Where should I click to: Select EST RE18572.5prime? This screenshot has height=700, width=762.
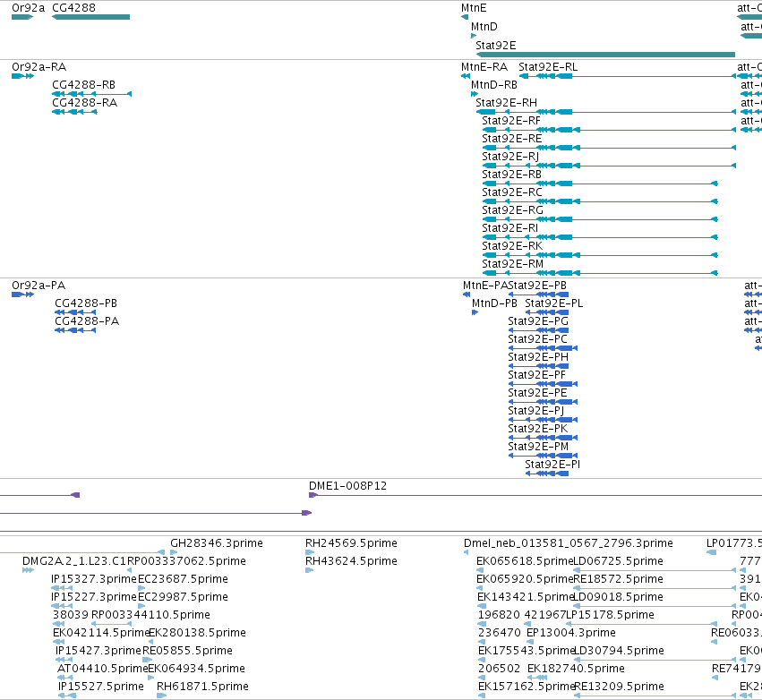619,579
